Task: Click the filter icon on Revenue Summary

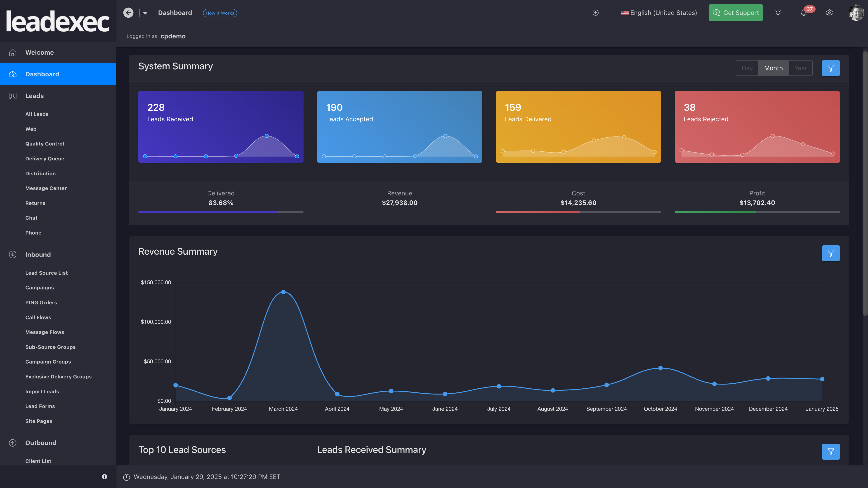Action: pyautogui.click(x=830, y=253)
